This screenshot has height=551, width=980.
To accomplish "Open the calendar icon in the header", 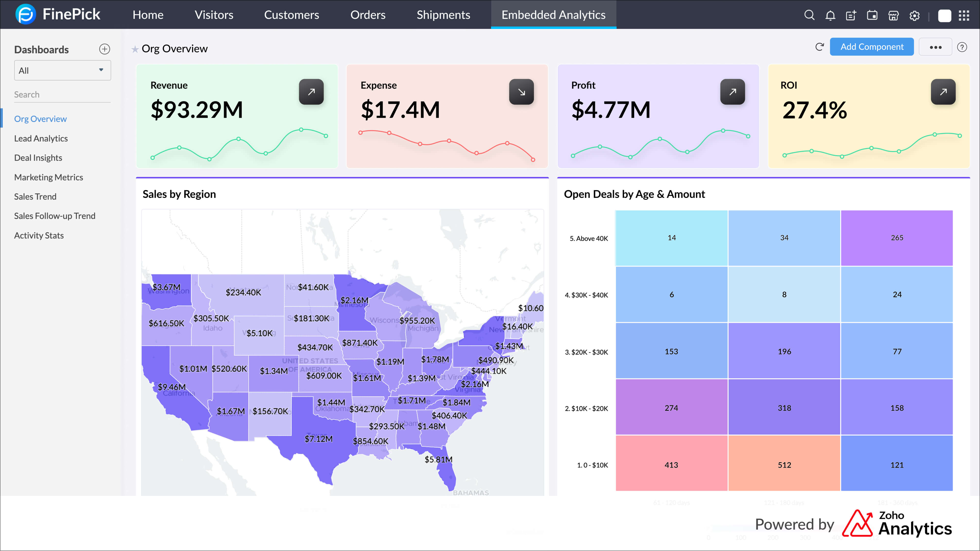I will (872, 15).
